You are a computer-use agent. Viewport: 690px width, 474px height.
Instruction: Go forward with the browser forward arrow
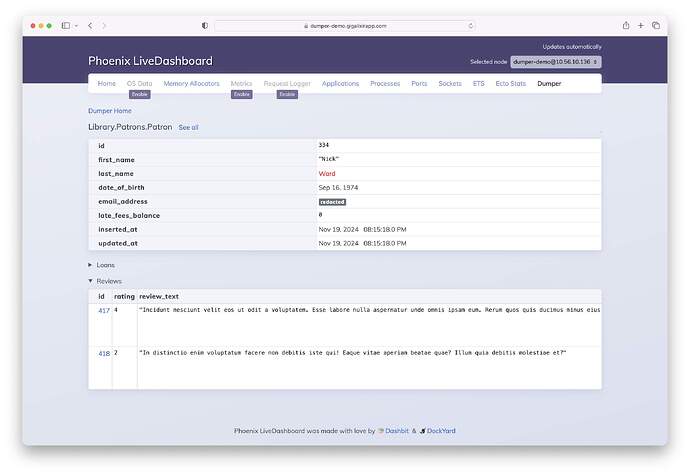[x=104, y=26]
